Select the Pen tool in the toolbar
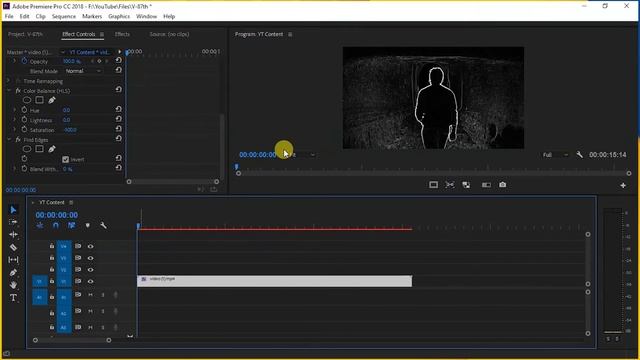 (x=13, y=272)
